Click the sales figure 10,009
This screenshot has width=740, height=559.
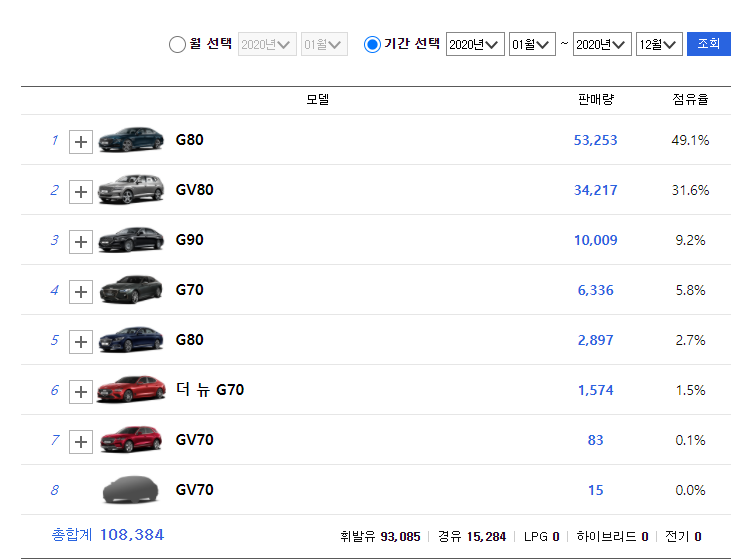(595, 240)
